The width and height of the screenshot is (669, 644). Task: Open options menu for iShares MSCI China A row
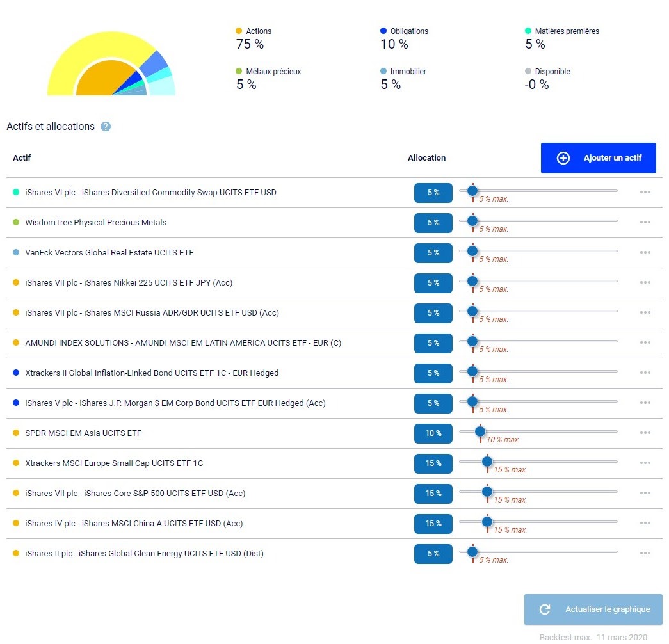coord(645,523)
